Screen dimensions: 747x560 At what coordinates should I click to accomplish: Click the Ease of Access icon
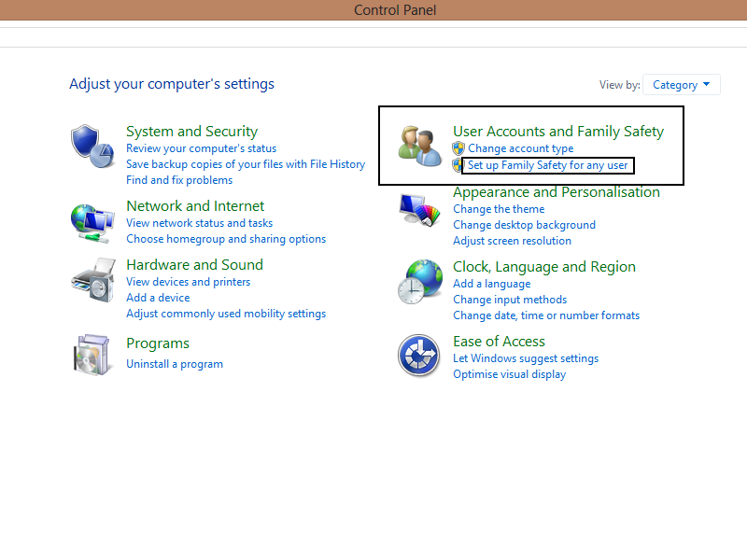click(x=418, y=356)
